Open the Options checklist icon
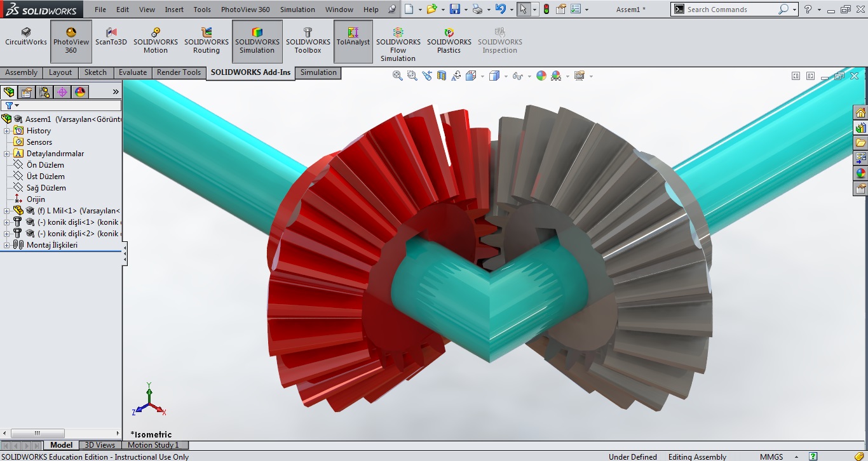This screenshot has width=868, height=461. [x=576, y=9]
